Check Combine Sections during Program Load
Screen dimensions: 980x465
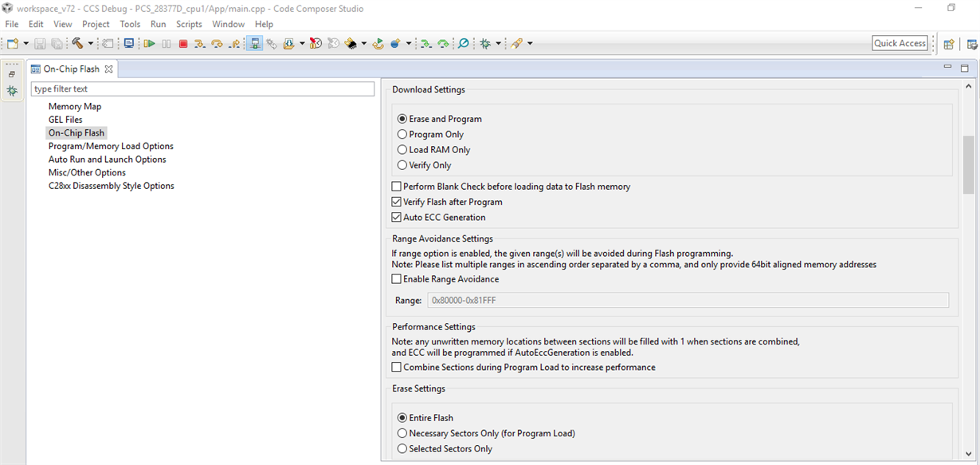point(397,368)
